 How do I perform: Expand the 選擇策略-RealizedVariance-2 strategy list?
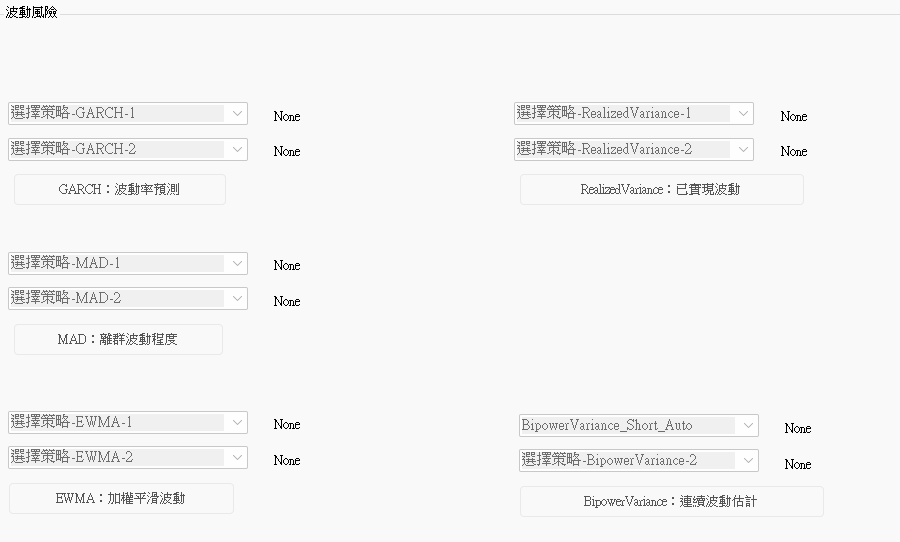633,150
